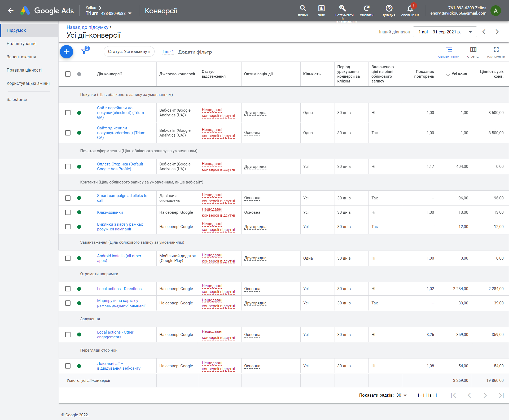The width and height of the screenshot is (509, 420).
Task: Open Правила цінності in the left sidebar
Action: click(x=29, y=70)
